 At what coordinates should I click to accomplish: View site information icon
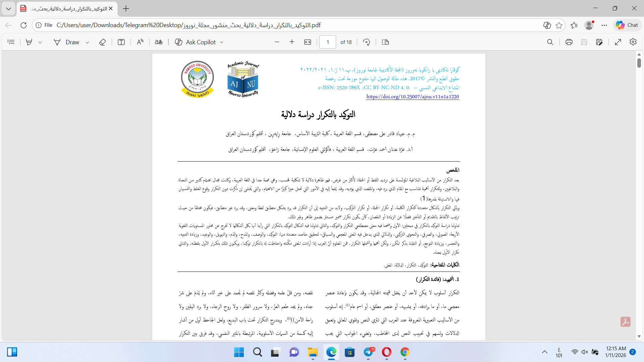point(39,25)
